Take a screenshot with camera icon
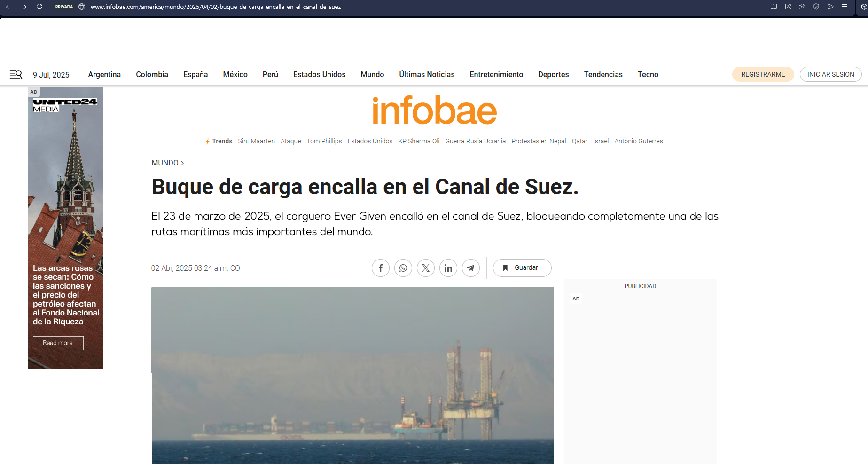 point(802,7)
